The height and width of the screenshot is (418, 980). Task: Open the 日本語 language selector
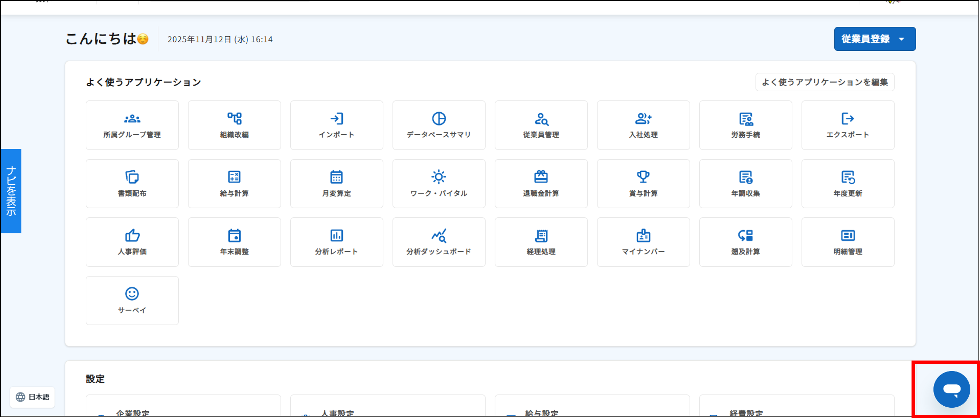coord(32,397)
